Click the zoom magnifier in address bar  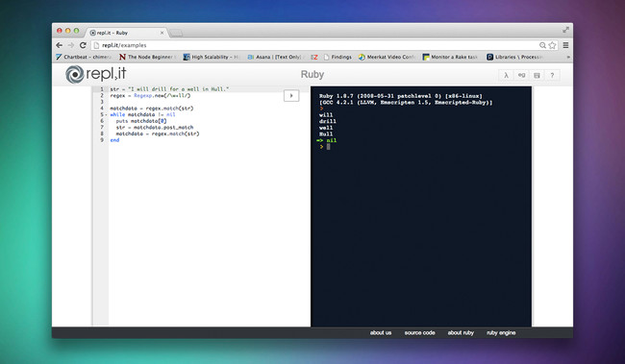(x=542, y=45)
